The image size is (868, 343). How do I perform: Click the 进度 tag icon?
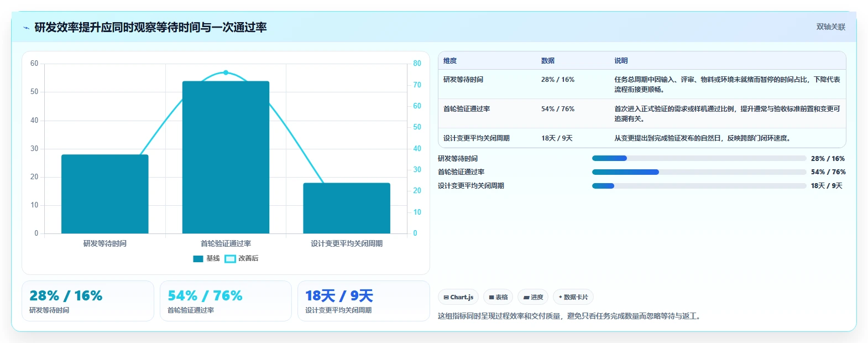pos(526,298)
